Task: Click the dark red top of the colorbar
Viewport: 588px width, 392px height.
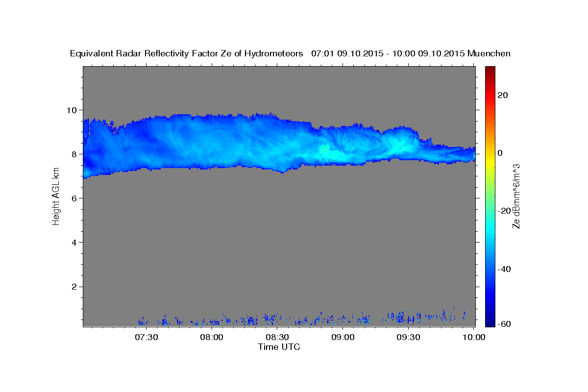Action: [x=490, y=70]
